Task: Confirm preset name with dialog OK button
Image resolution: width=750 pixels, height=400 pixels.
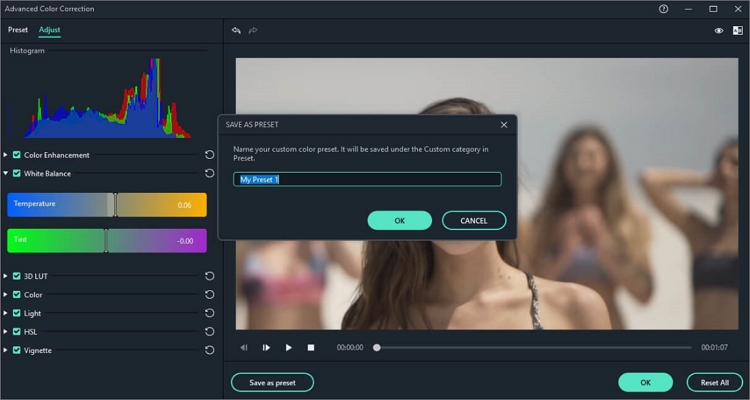Action: point(399,221)
